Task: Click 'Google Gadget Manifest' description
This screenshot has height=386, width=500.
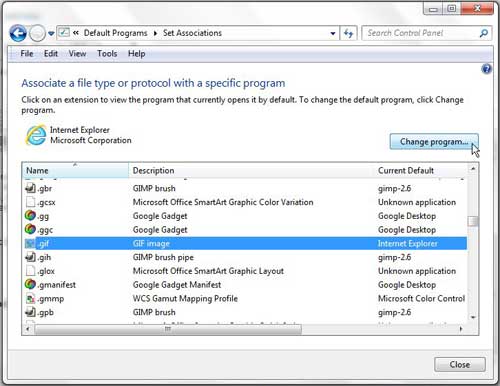Action: [x=177, y=285]
